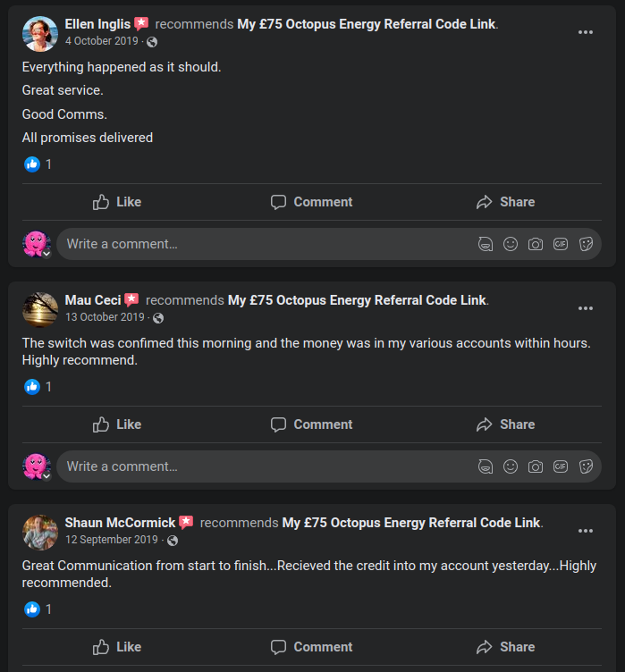
Task: Open the three-dot options menu on Ellen Inglis's post
Action: pyautogui.click(x=586, y=32)
